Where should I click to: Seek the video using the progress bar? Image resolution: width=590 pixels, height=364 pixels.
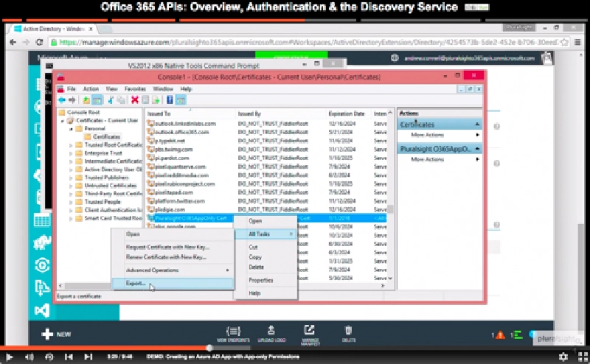click(x=295, y=347)
